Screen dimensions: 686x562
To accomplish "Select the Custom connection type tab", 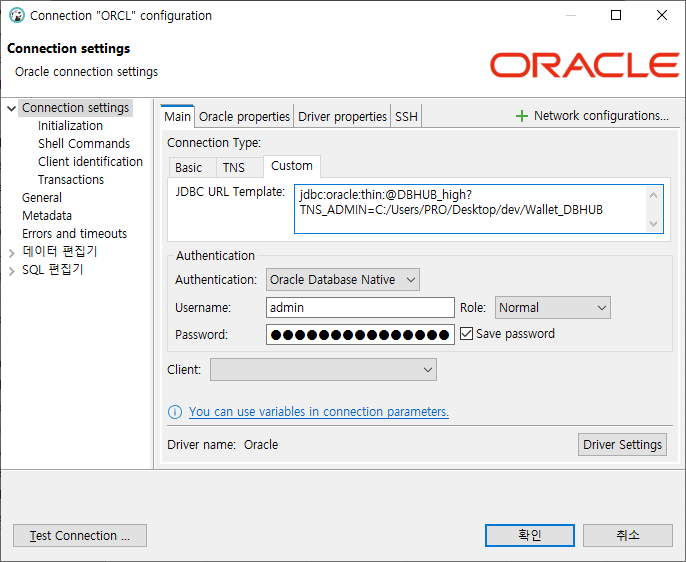I will pyautogui.click(x=292, y=166).
